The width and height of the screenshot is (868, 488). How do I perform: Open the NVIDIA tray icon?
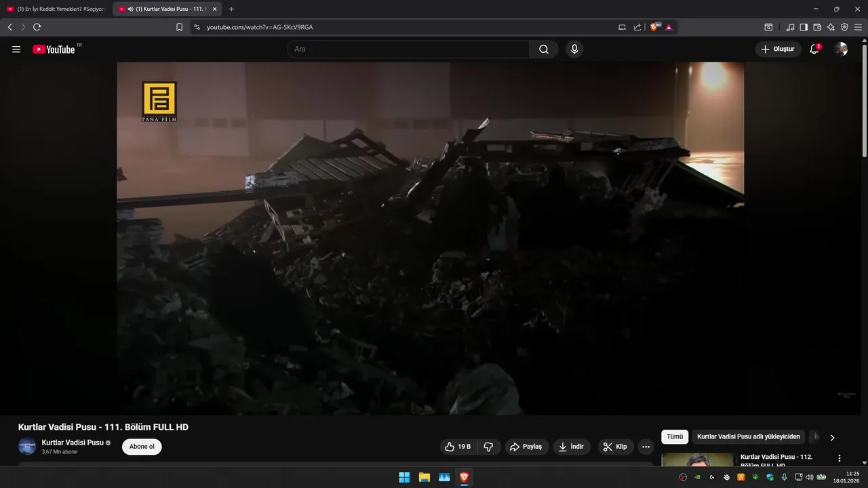[697, 477]
